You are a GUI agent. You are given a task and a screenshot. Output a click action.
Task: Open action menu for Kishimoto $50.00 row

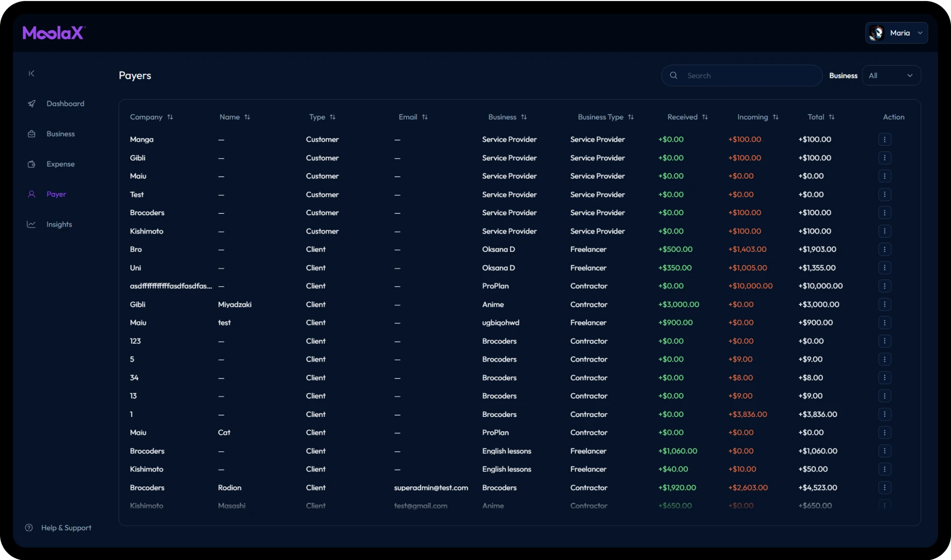[885, 469]
